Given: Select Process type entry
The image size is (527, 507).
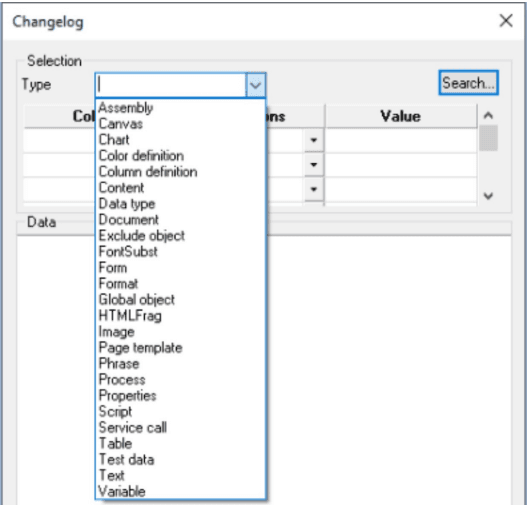Looking at the screenshot, I should (181, 380).
